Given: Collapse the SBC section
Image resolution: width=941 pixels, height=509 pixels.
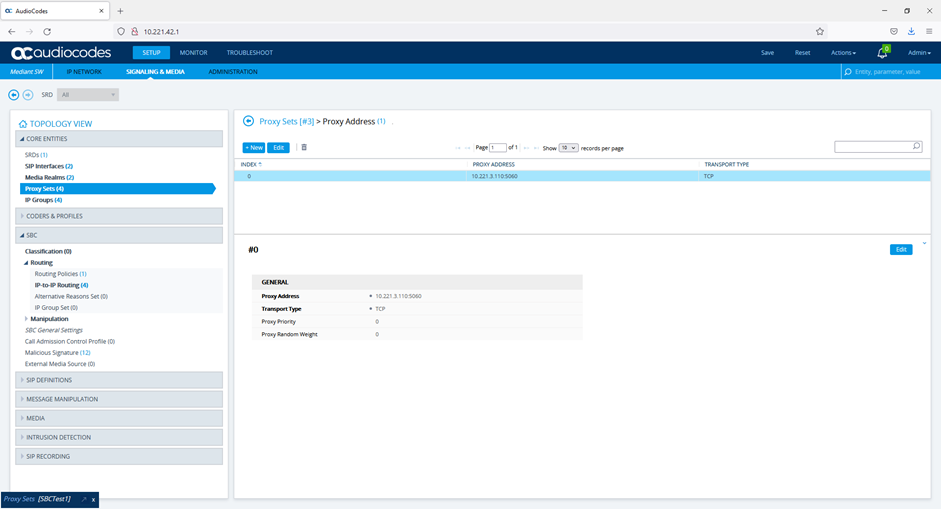Looking at the screenshot, I should click(x=119, y=235).
